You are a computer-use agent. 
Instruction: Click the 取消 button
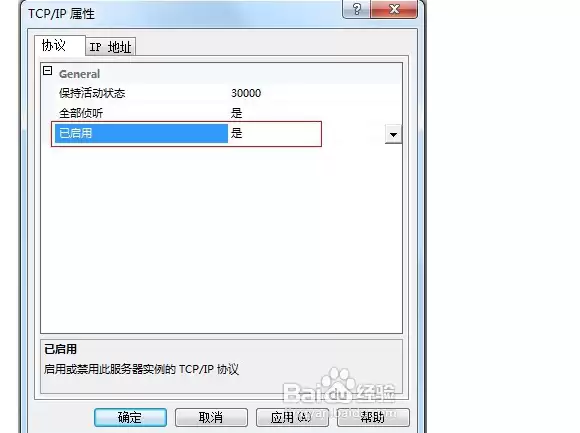211,417
